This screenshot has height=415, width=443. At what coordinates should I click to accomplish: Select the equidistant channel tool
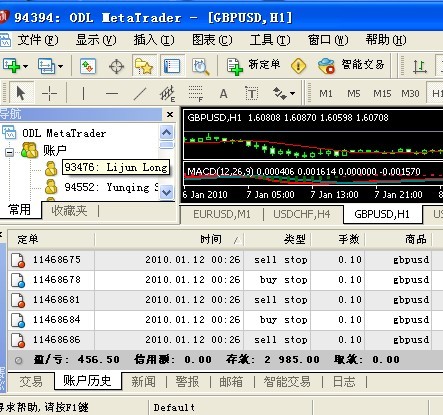(x=168, y=94)
